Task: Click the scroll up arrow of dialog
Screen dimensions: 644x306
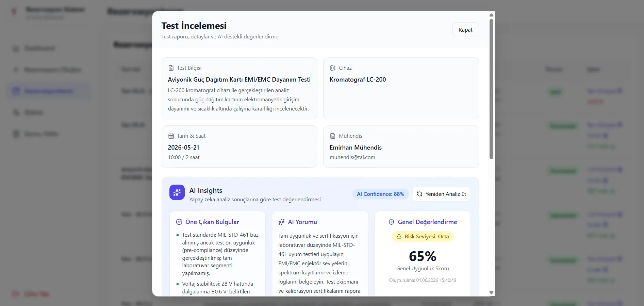Action: (x=491, y=15)
